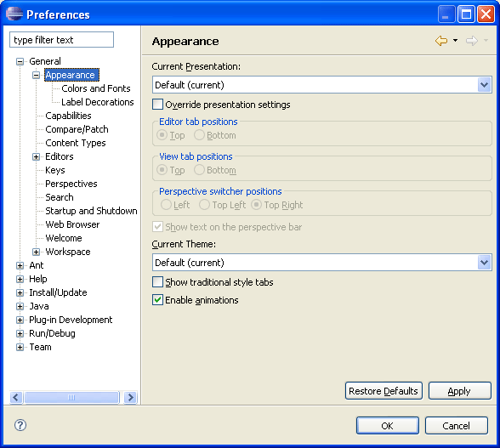Select Top for view tab positions
The width and height of the screenshot is (500, 448).
162,170
